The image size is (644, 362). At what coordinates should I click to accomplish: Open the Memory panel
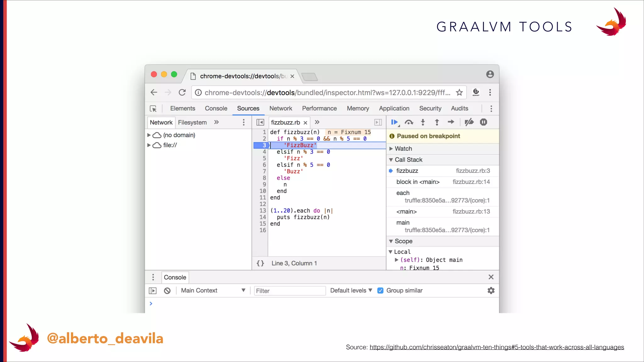tap(358, 108)
